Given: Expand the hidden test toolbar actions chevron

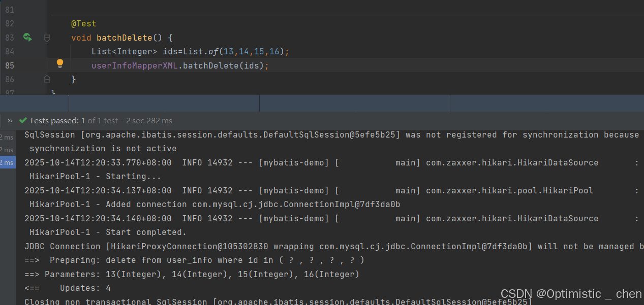Looking at the screenshot, I should pyautogui.click(x=10, y=121).
